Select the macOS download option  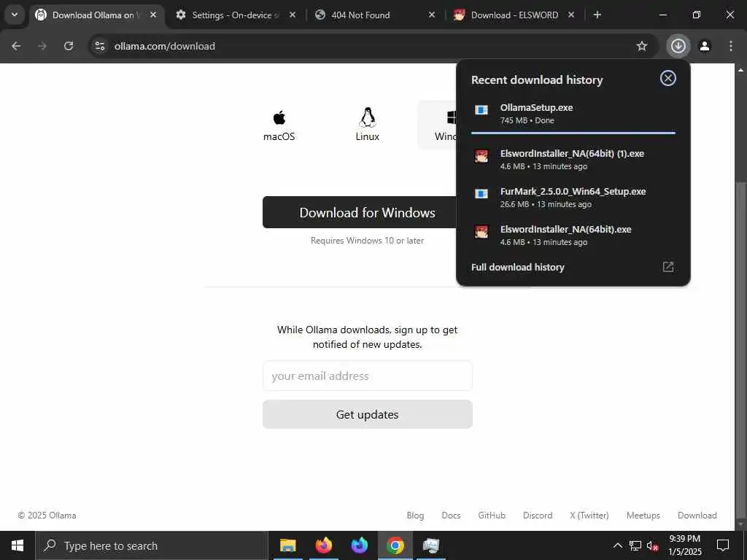coord(279,125)
